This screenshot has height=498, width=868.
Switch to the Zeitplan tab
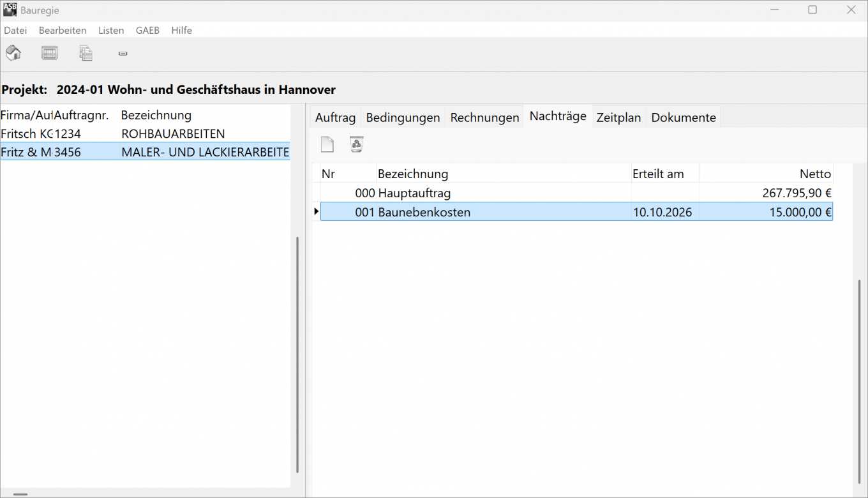[618, 117]
